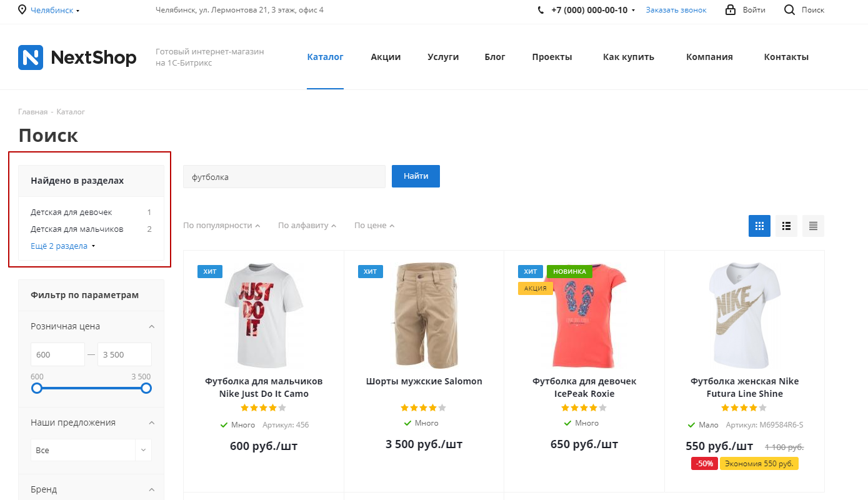Image resolution: width=868 pixels, height=500 pixels.
Task: Click the NextShop logo icon
Action: pyautogui.click(x=31, y=57)
